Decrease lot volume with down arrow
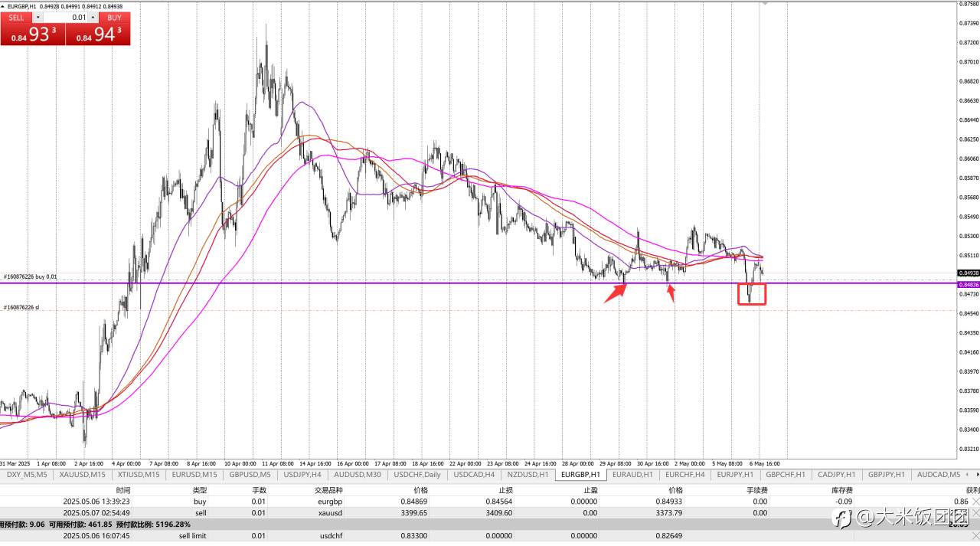Screen dimensions: 980x546 (38, 18)
